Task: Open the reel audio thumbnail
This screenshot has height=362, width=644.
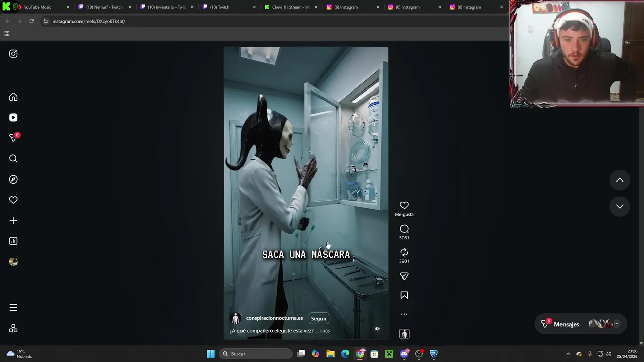Action: (x=404, y=334)
